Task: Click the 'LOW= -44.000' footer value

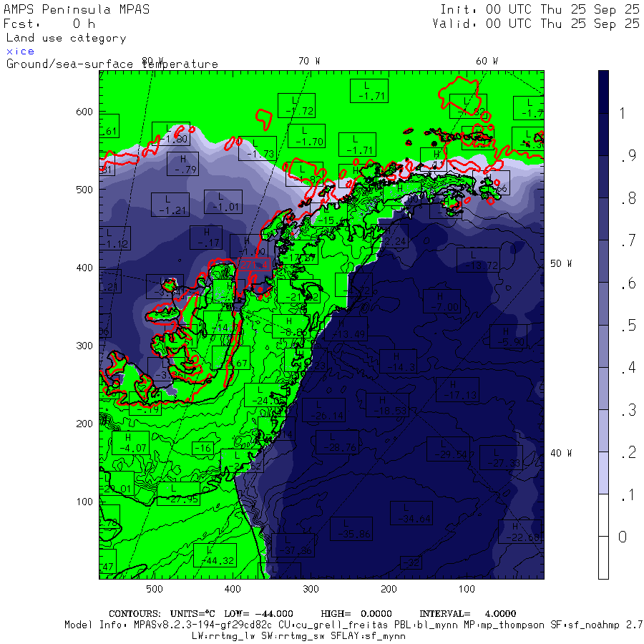Action: click(x=258, y=614)
